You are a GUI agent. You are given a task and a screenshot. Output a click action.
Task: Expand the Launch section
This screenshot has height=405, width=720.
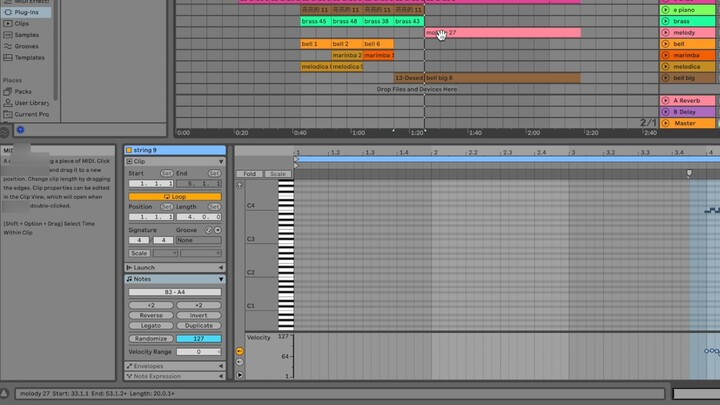[221, 268]
